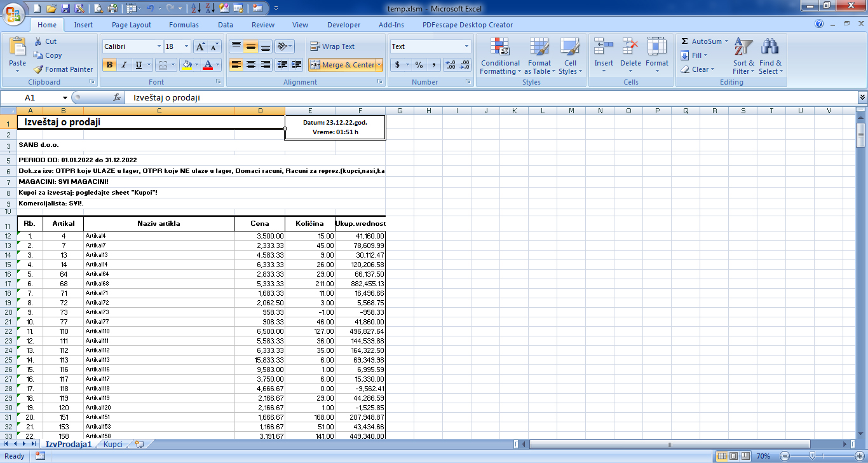868x463 pixels.
Task: Set Middle Align vertical alignment
Action: click(x=251, y=46)
